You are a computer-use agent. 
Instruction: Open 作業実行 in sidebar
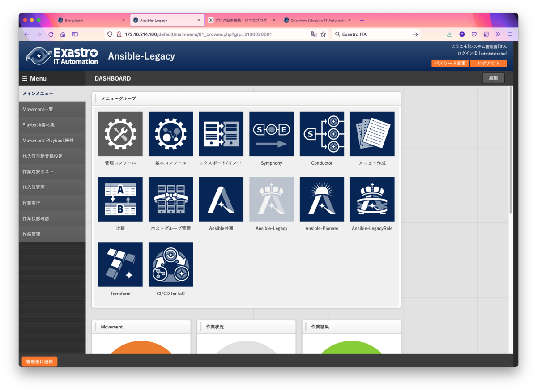pyautogui.click(x=52, y=203)
